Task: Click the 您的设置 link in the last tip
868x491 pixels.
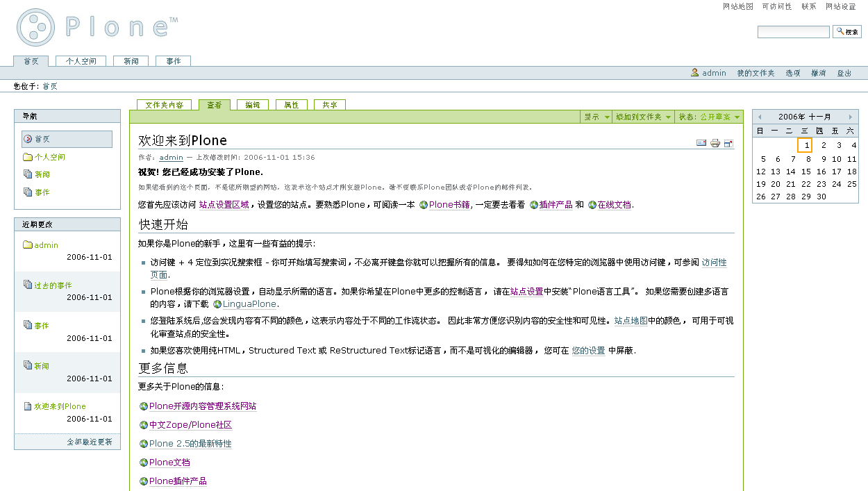Action: coord(588,351)
